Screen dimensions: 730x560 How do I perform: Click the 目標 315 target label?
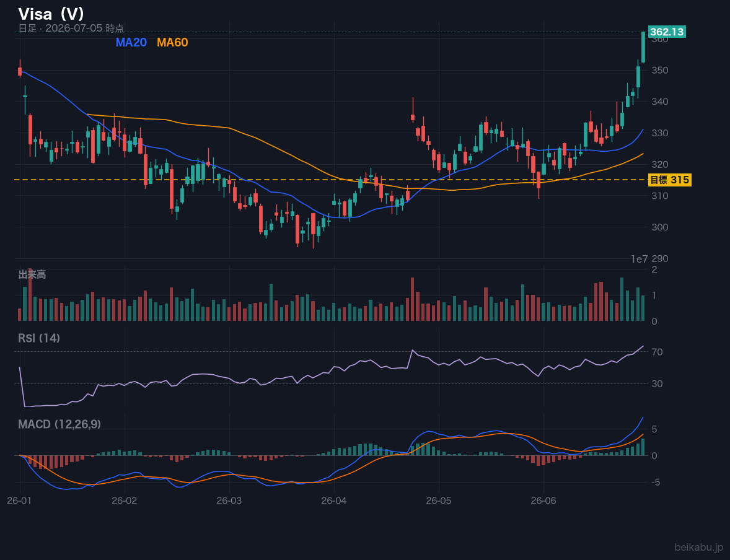click(x=669, y=180)
